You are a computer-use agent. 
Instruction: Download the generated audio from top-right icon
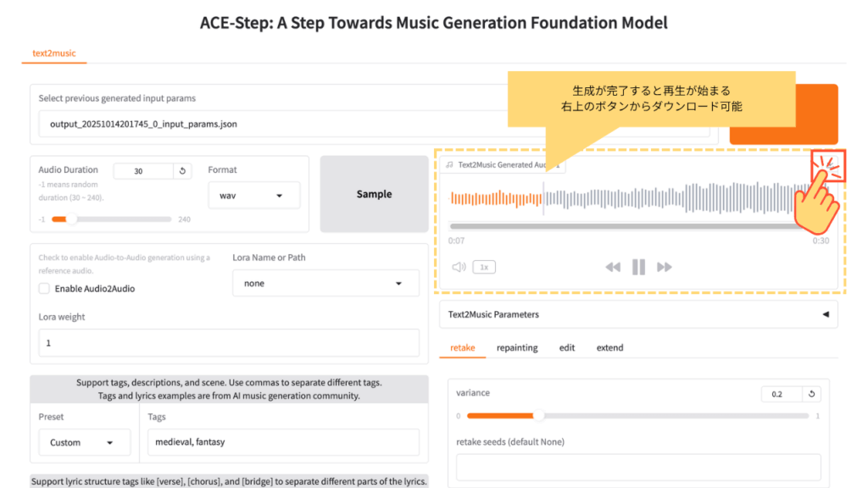point(828,165)
